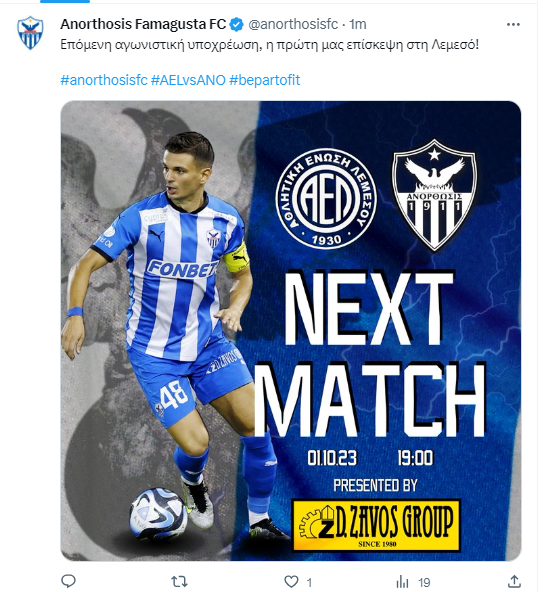The width and height of the screenshot is (548, 592).
Task: Open the three-dot more options menu
Action: pos(513,25)
